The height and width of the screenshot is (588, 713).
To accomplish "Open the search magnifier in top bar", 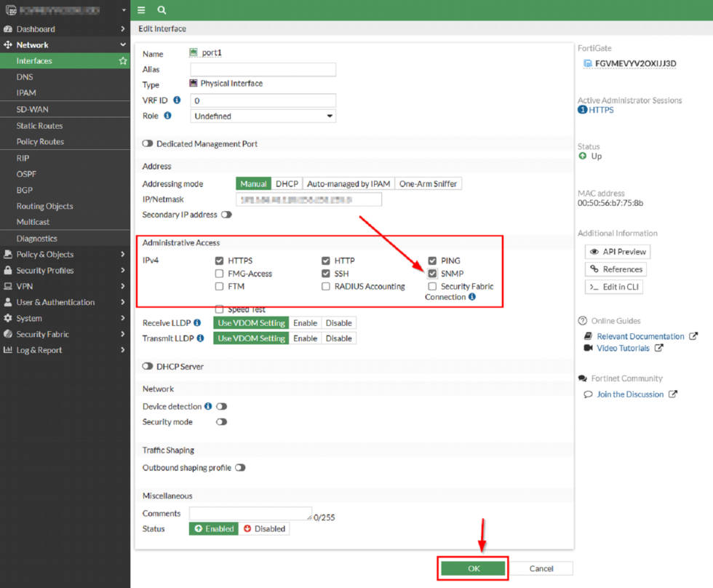I will point(162,10).
